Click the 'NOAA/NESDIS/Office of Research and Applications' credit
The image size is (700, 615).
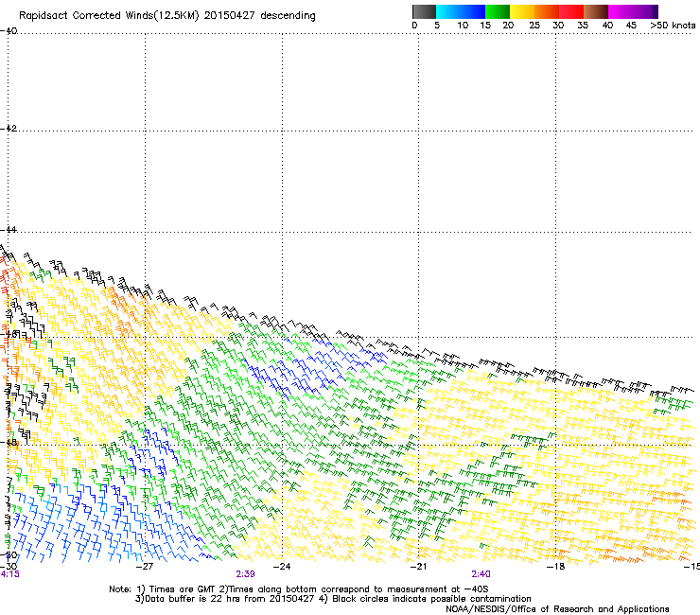click(557, 609)
